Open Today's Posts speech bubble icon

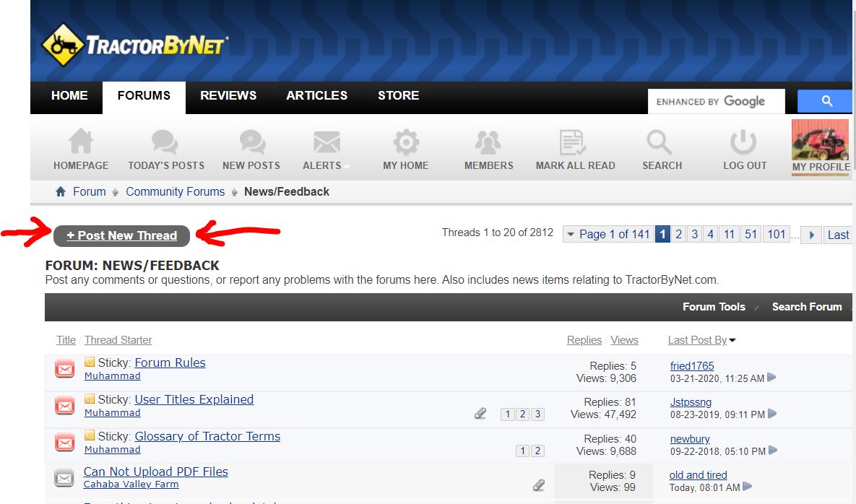(x=165, y=143)
